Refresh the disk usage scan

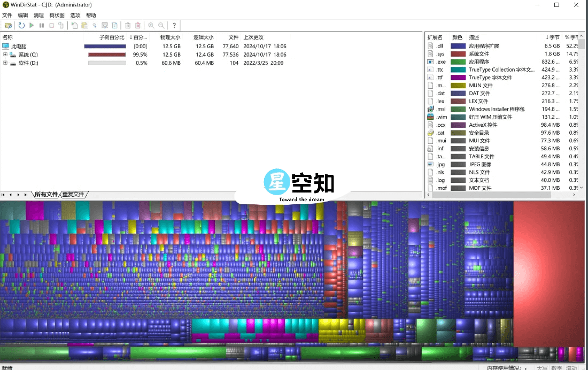pos(21,25)
